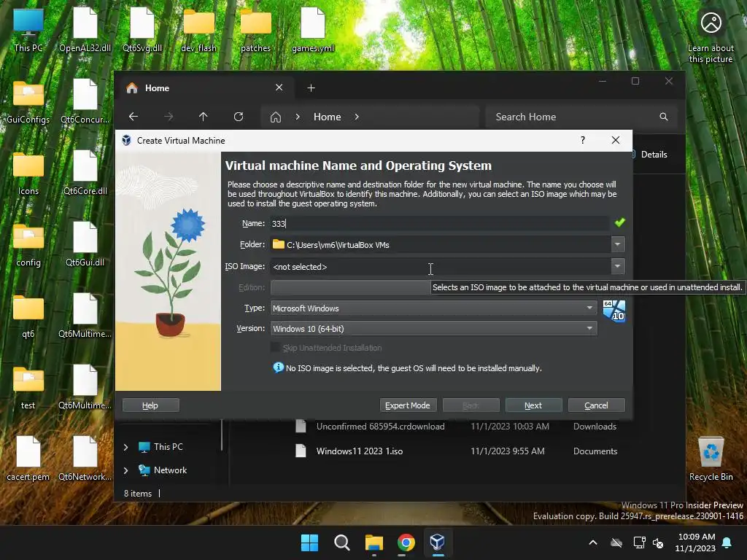Open the config folder on the desktop
Viewport: 747px width, 560px height.
(28, 244)
